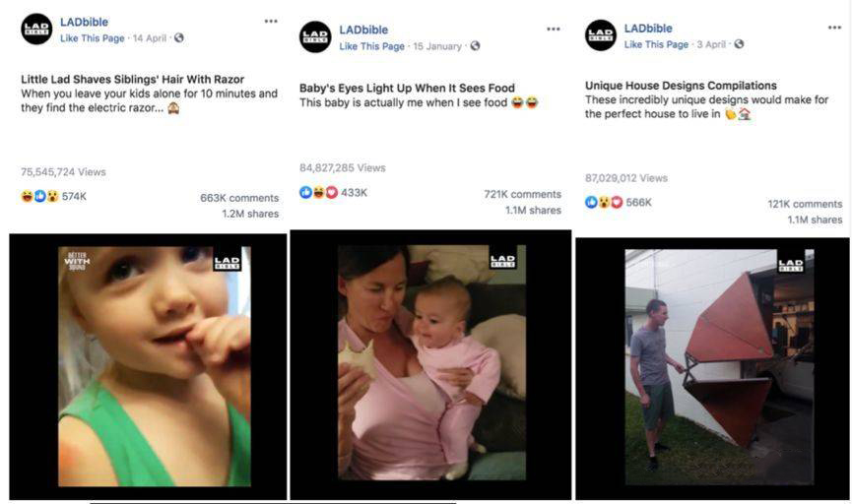Click globe privacy icon beside 15 January
The image size is (852, 504).
[475, 46]
